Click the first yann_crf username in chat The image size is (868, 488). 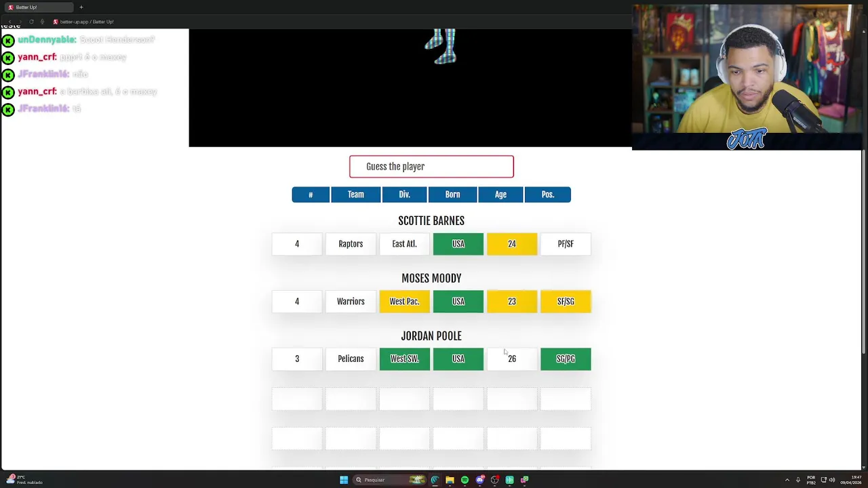37,58
